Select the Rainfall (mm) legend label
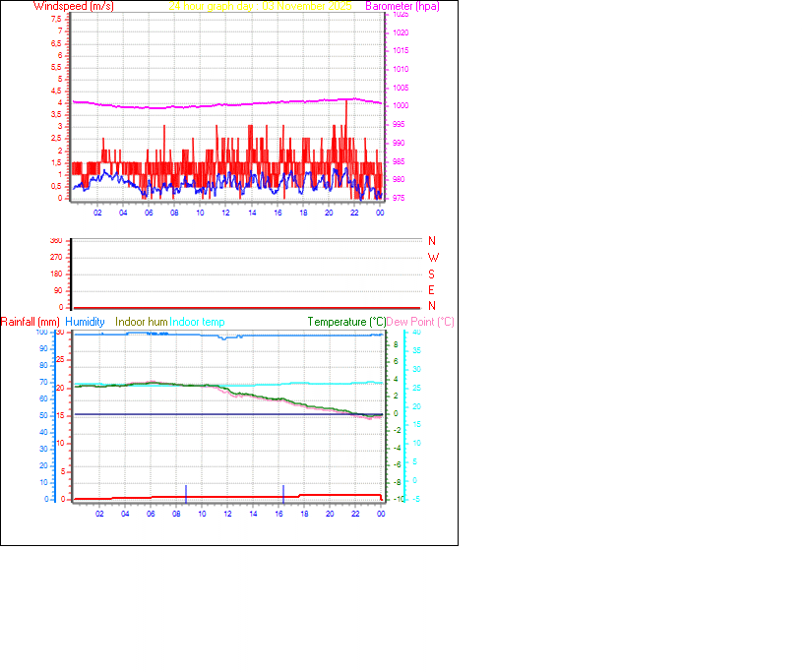The image size is (803, 672). 32,322
